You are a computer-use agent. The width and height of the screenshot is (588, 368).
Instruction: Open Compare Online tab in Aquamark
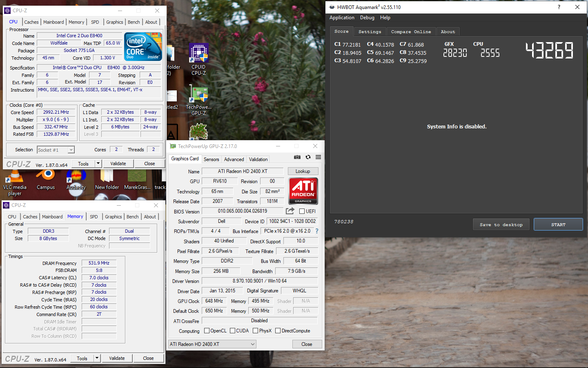point(411,32)
